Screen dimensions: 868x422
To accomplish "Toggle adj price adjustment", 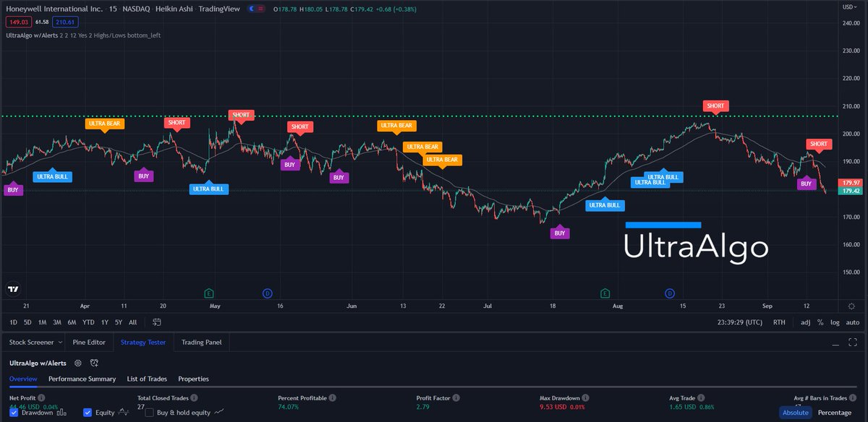I will [x=806, y=322].
